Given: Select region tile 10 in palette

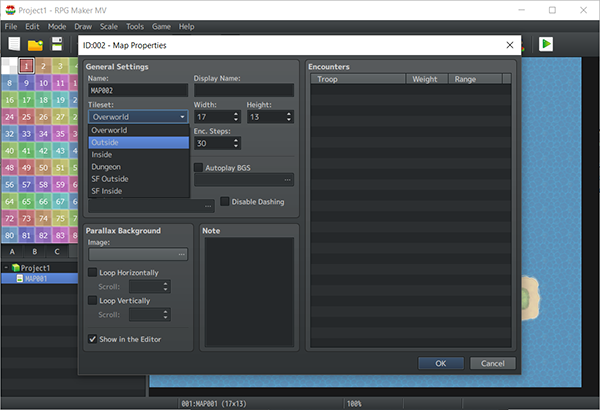Looking at the screenshot, I should pos(44,83).
